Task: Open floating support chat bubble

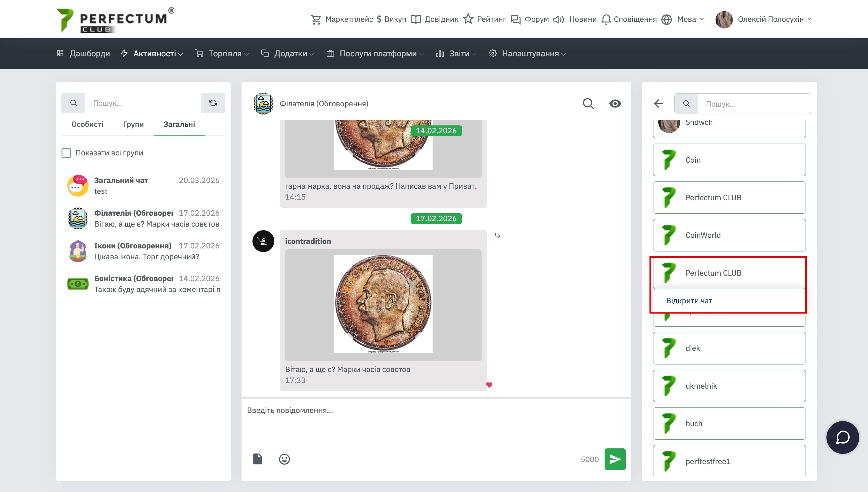Action: (x=842, y=437)
